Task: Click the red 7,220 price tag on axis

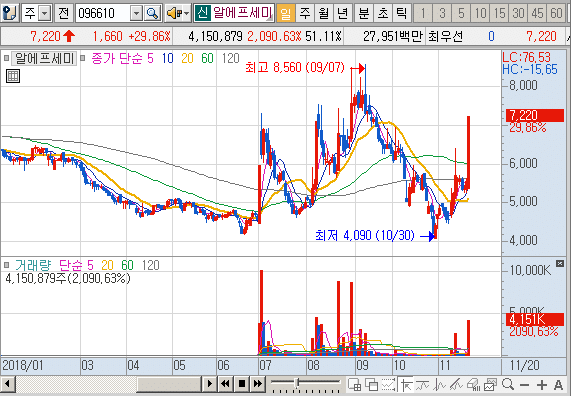Action: coord(535,115)
